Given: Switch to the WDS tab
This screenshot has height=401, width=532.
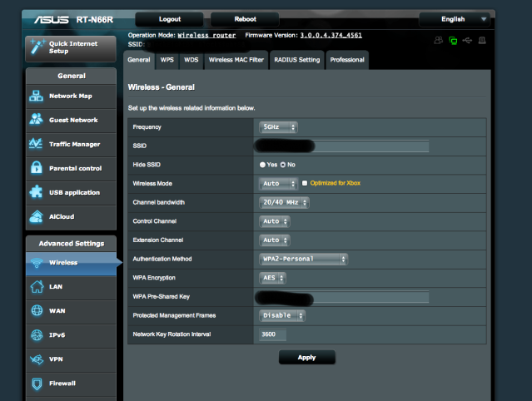Looking at the screenshot, I should [x=191, y=60].
